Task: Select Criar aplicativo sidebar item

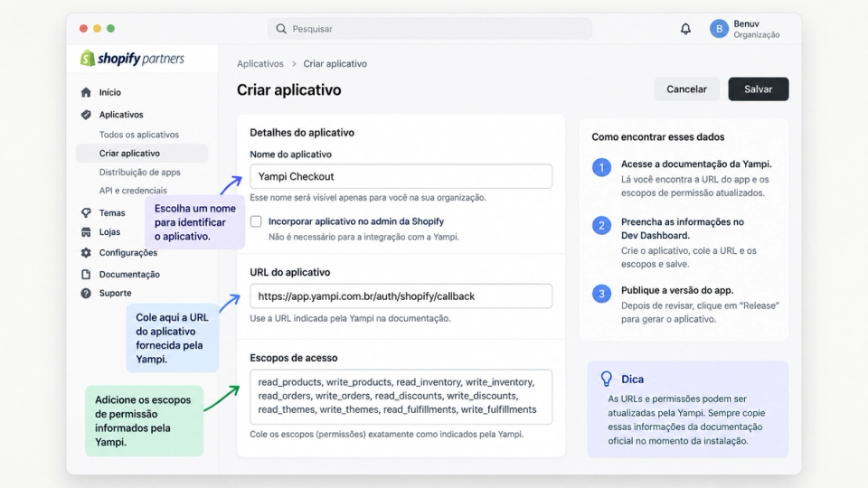Action: click(x=142, y=154)
